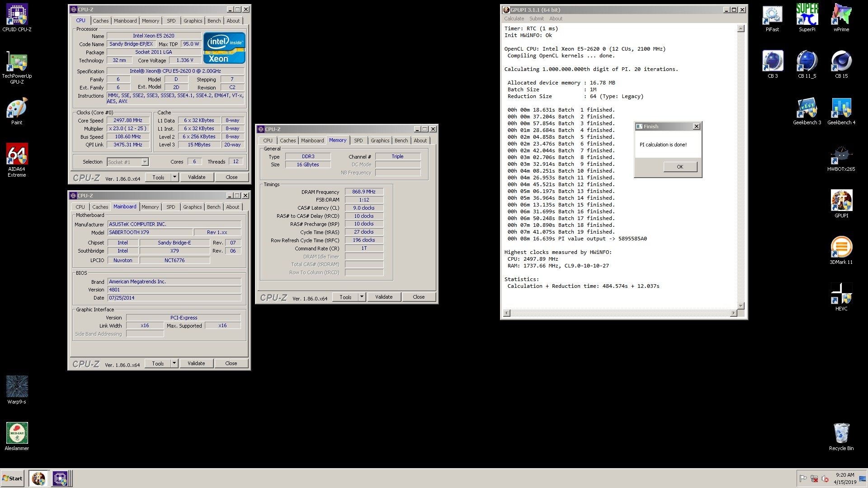Open the CPUID CPU-Z desktop icon
Screen dimensions: 868x488
(17, 18)
